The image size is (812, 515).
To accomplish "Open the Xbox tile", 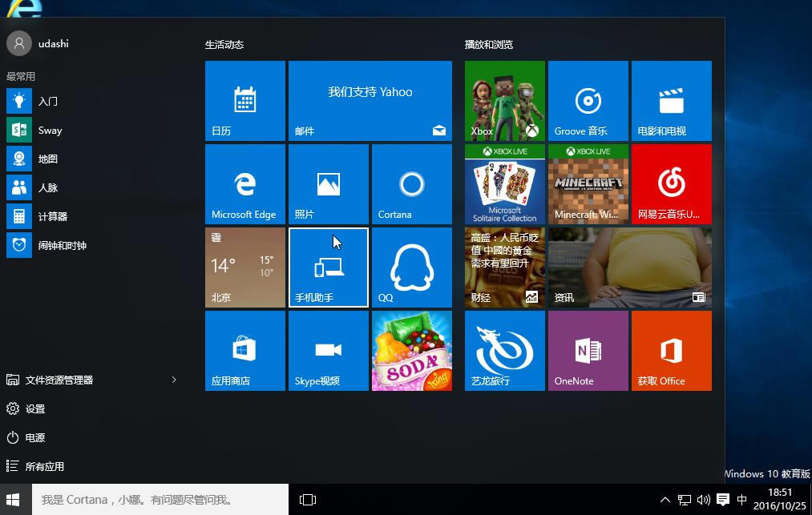I will 505,101.
